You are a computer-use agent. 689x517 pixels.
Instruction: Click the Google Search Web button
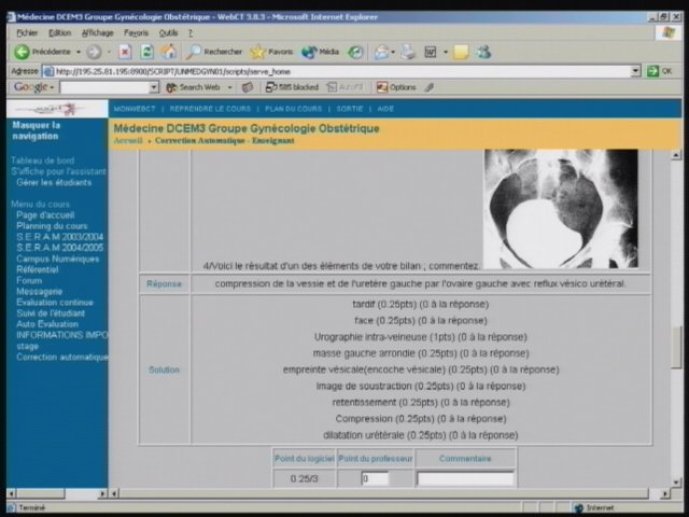tap(193, 87)
